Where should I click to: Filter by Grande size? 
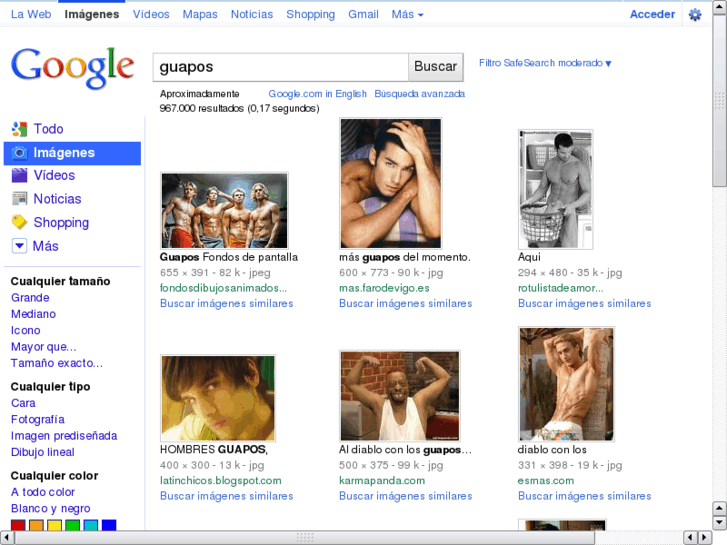[x=30, y=298]
